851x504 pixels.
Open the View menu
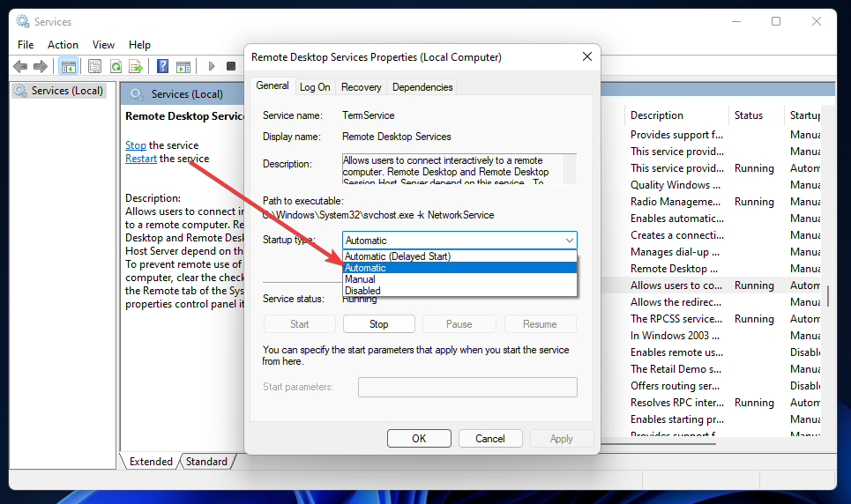coord(103,44)
